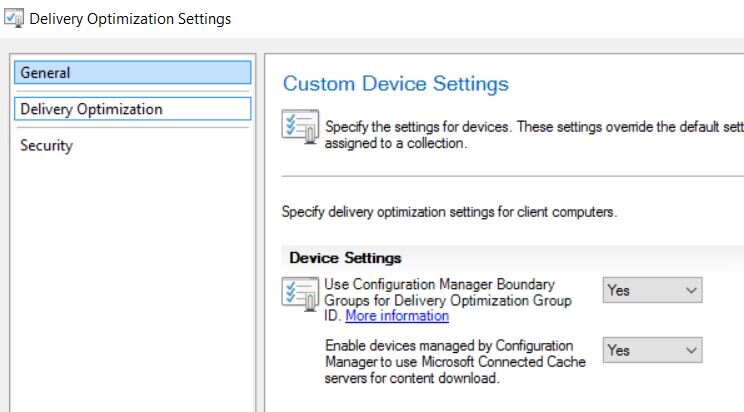Open the Delivery Optimization category

click(x=132, y=109)
